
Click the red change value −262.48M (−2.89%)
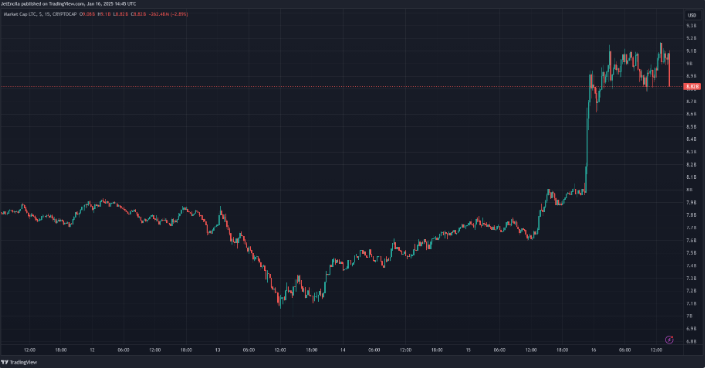tap(169, 14)
